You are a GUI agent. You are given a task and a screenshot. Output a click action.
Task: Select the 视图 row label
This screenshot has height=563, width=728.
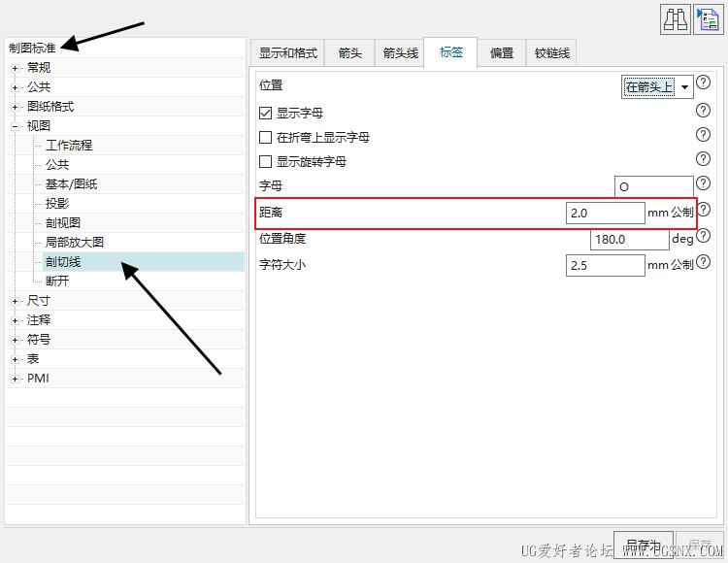tap(39, 126)
